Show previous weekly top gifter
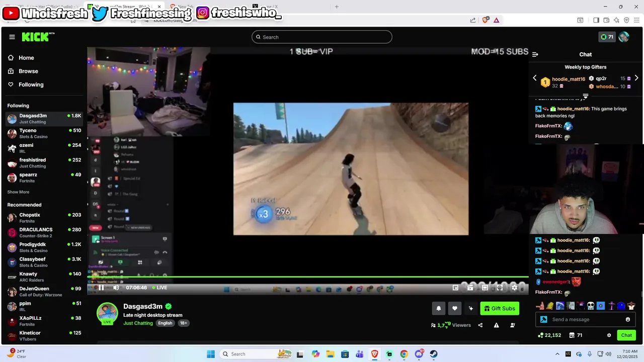 click(x=535, y=78)
